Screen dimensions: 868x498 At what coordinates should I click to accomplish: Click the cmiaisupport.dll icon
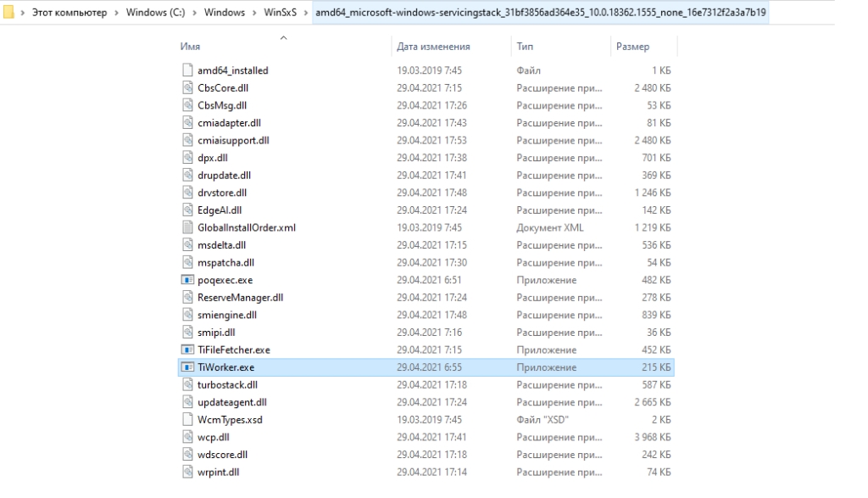click(x=188, y=140)
